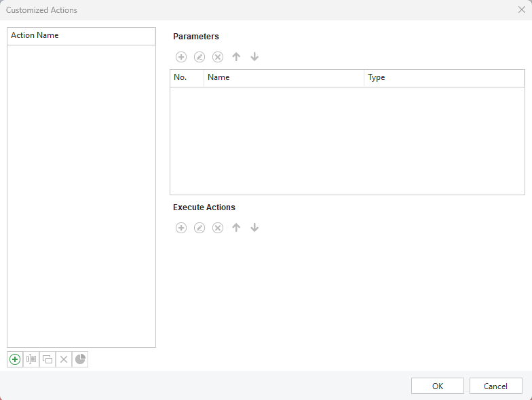Move parameter down with the arrow
The width and height of the screenshot is (532, 400).
(x=254, y=57)
